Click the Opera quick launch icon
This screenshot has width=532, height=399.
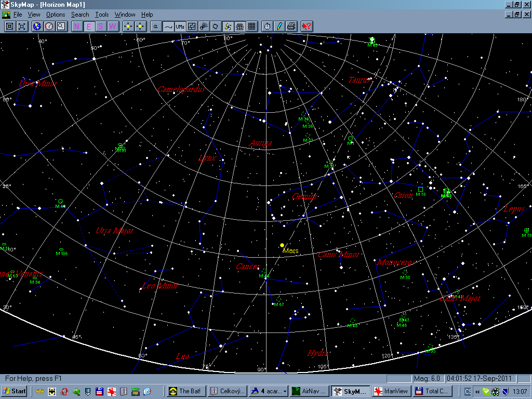click(x=64, y=392)
